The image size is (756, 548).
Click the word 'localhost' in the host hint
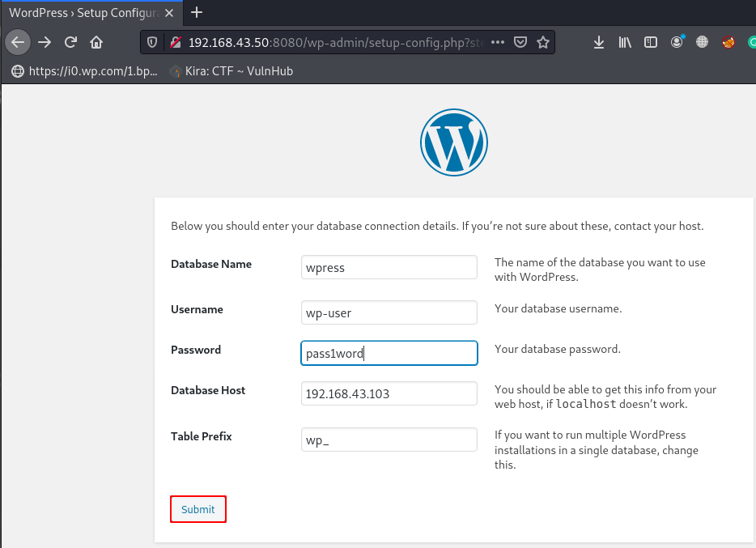tap(586, 404)
